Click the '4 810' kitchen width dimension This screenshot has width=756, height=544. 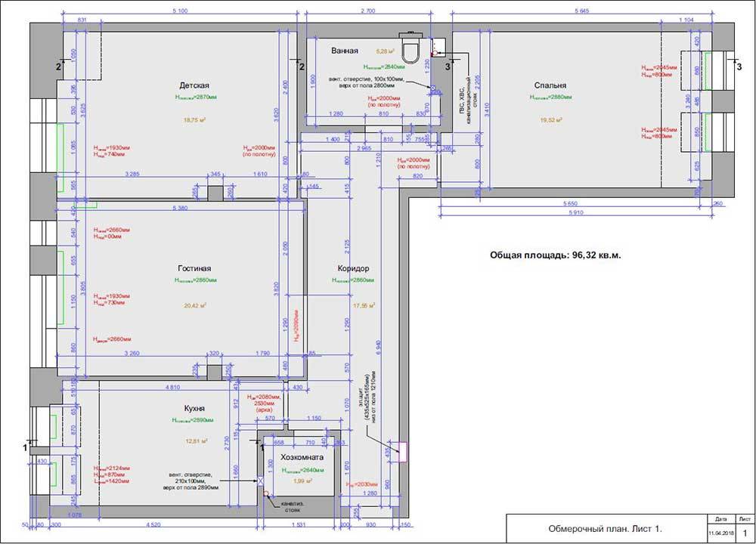(172, 387)
